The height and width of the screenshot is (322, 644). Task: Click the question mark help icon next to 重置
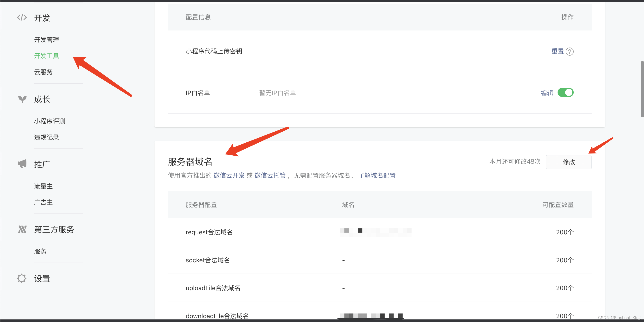coord(569,52)
